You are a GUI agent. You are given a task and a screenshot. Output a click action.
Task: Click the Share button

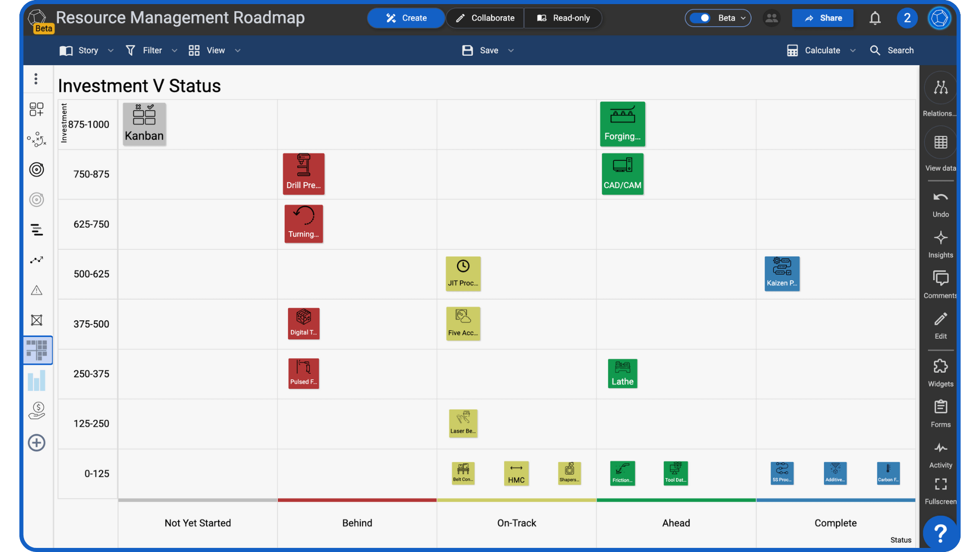pos(822,18)
